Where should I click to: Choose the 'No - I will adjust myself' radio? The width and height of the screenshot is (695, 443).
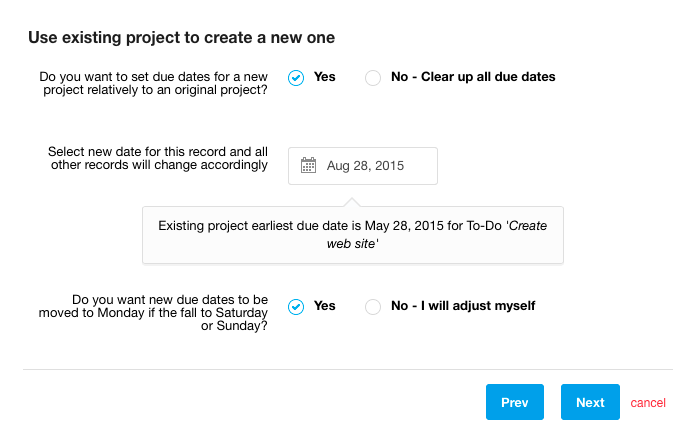373,306
